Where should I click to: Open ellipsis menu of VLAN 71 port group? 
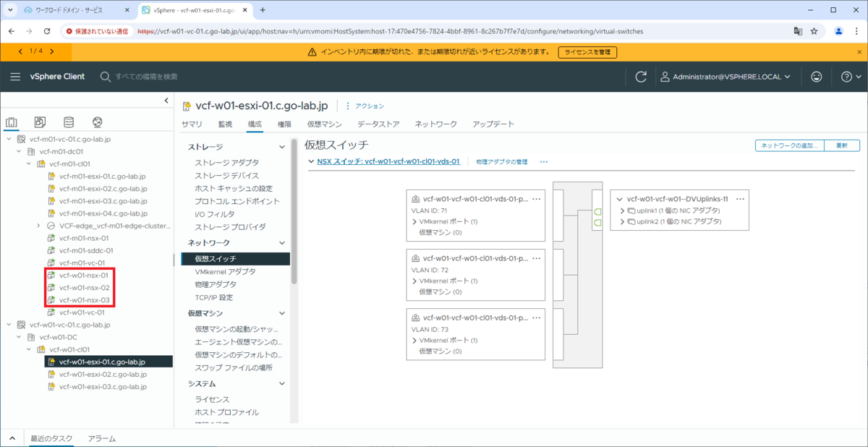click(536, 198)
